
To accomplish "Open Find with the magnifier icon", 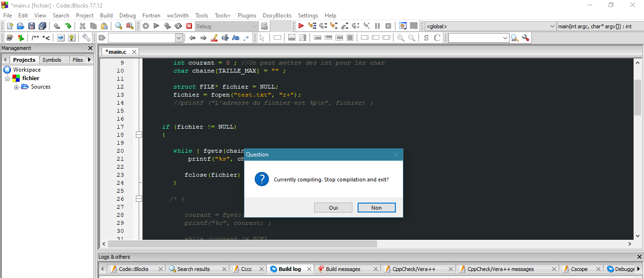I will pyautogui.click(x=119, y=26).
